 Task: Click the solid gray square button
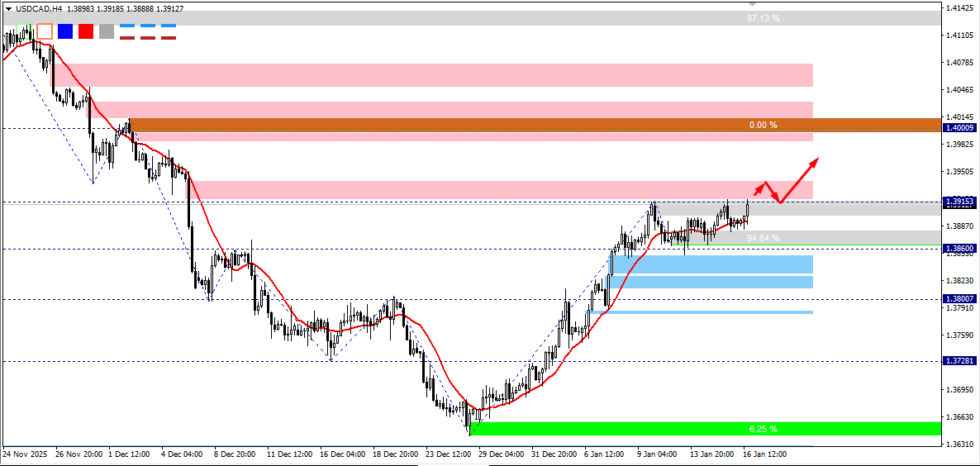[107, 31]
